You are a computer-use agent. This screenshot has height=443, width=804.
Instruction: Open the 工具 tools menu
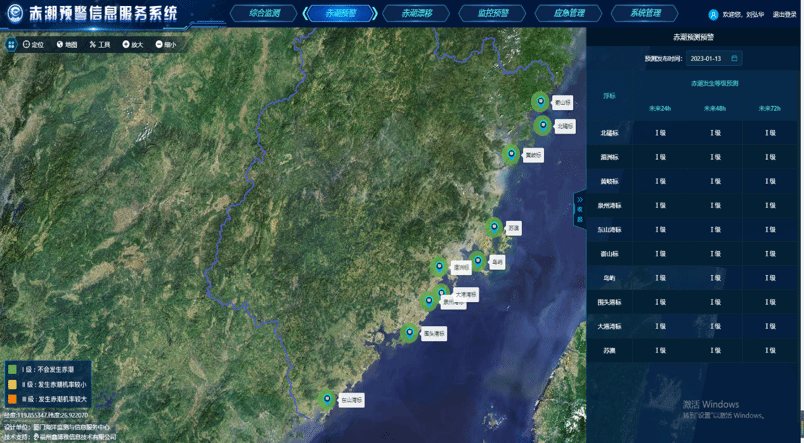100,45
